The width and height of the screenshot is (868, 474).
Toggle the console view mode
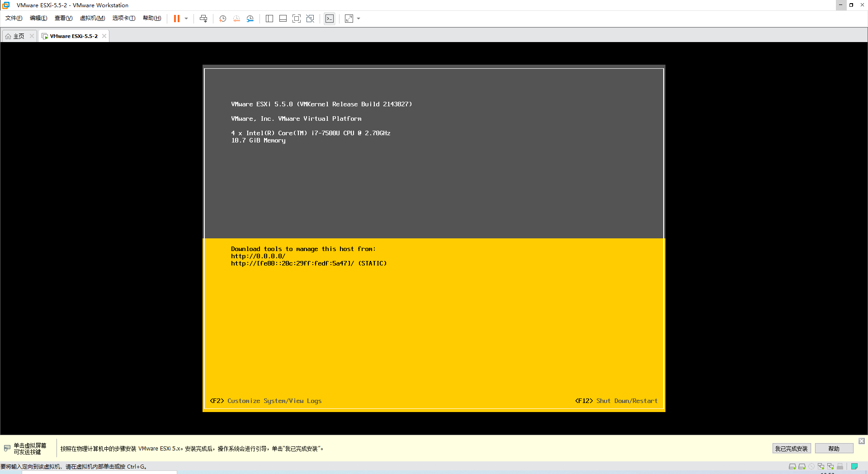coord(330,19)
